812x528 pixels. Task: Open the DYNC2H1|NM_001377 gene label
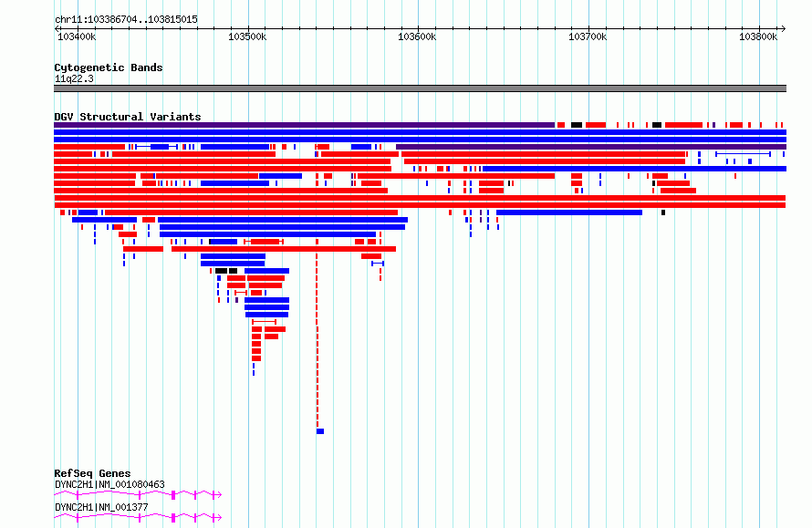(101, 507)
